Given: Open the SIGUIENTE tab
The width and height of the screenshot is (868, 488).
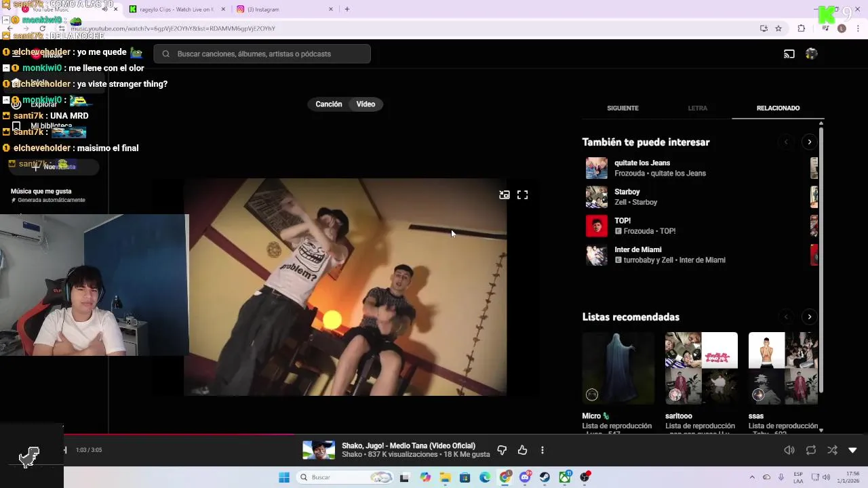Looking at the screenshot, I should point(623,108).
